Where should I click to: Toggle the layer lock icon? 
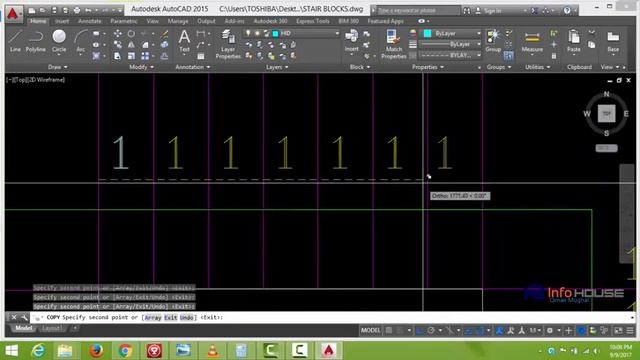click(x=266, y=33)
